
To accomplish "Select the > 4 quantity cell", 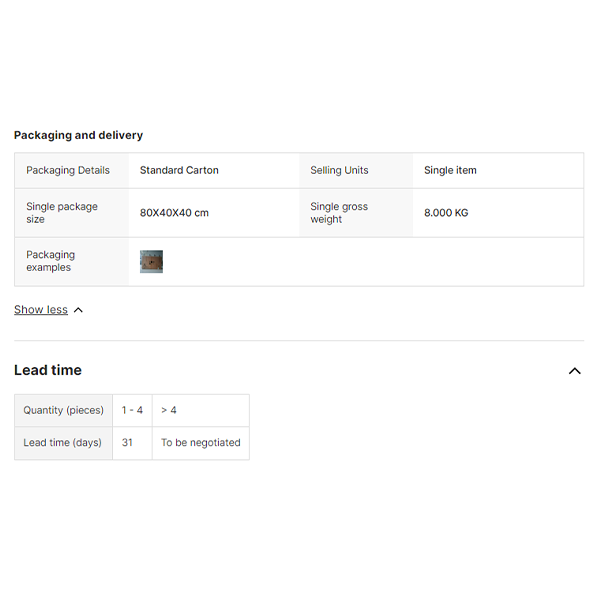I will tap(169, 410).
